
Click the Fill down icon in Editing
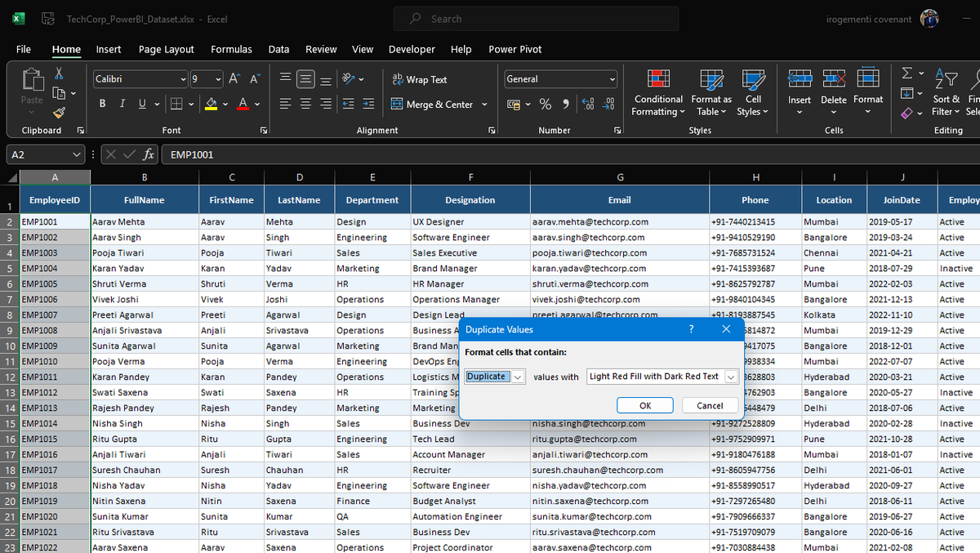906,93
